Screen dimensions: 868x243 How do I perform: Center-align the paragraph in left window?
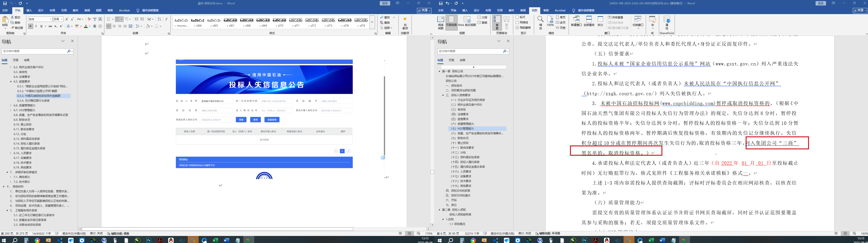pyautogui.click(x=114, y=26)
